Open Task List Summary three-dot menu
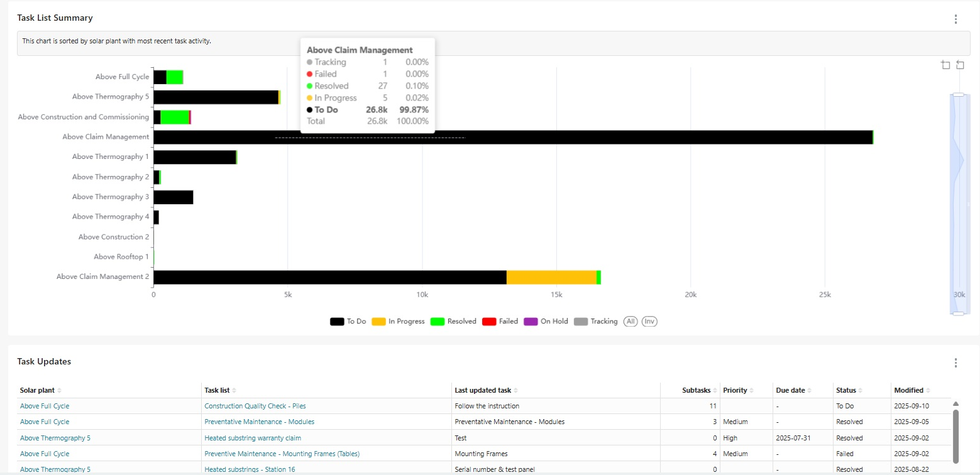 pyautogui.click(x=955, y=19)
